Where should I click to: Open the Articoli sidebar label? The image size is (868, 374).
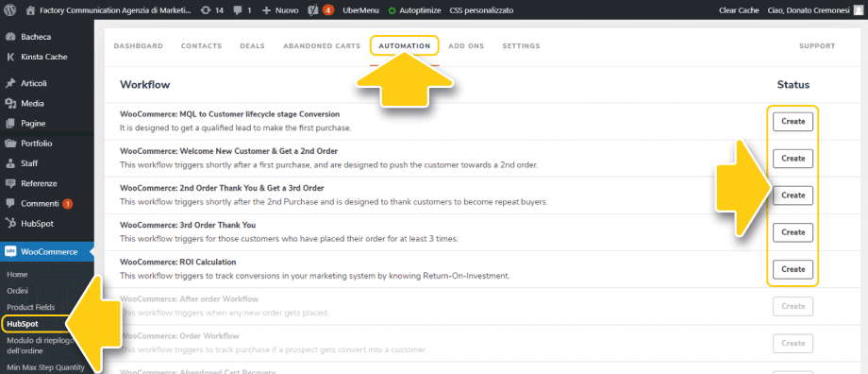[x=34, y=83]
